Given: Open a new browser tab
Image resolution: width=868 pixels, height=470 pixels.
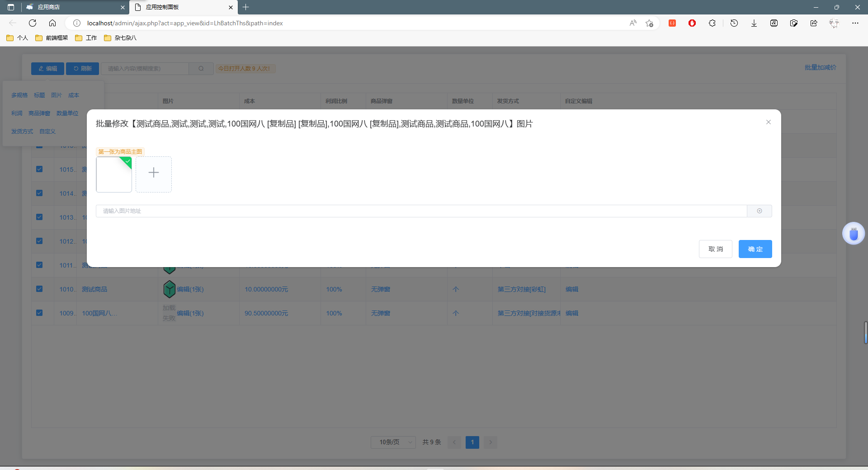Looking at the screenshot, I should point(246,7).
